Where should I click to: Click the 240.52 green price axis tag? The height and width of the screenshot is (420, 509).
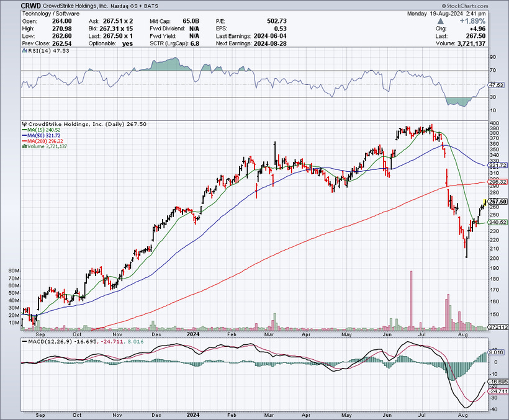click(498, 223)
